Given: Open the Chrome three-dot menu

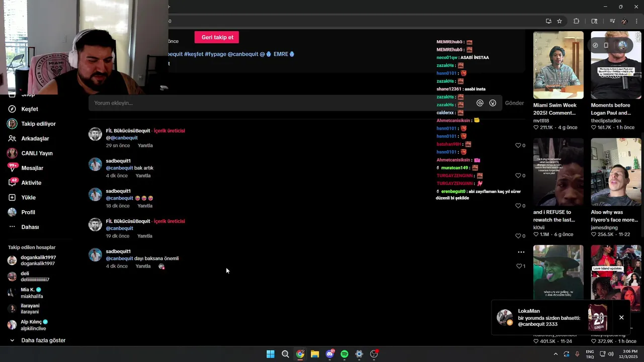Looking at the screenshot, I should tap(637, 21).
